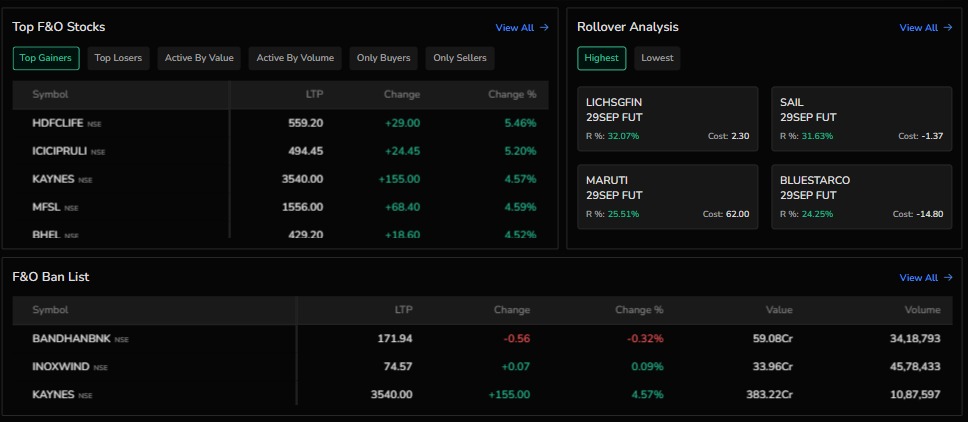Sort Top F&O Stocks by Change % header

(x=512, y=94)
